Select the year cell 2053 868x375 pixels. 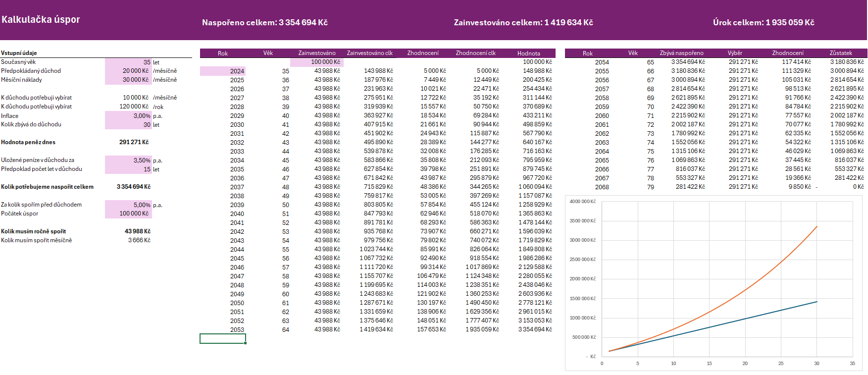pos(237,330)
